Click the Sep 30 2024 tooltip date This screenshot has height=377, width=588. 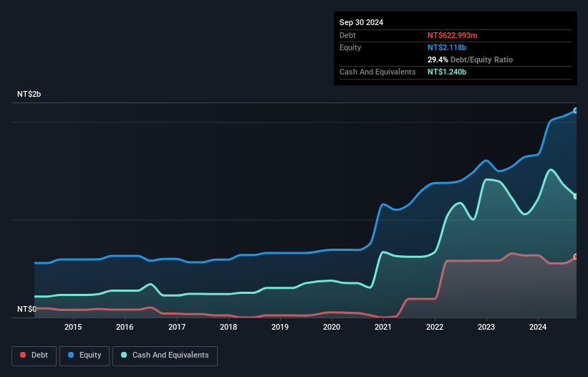(x=361, y=22)
